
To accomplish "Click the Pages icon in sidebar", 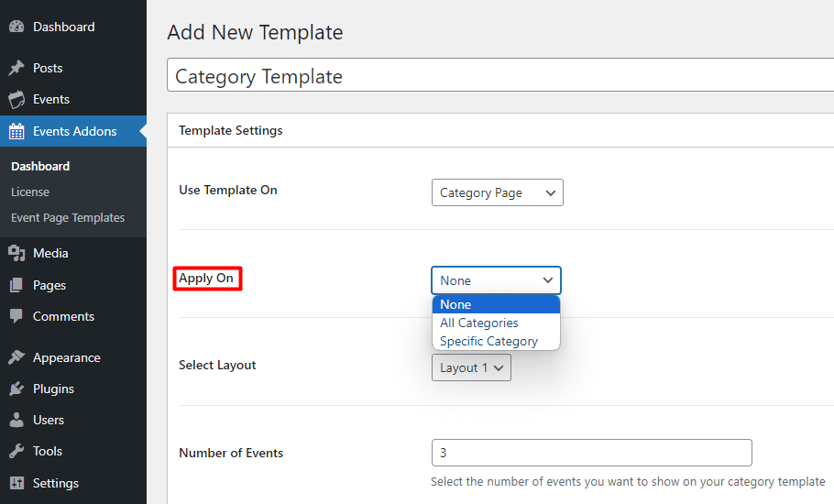I will [x=16, y=286].
